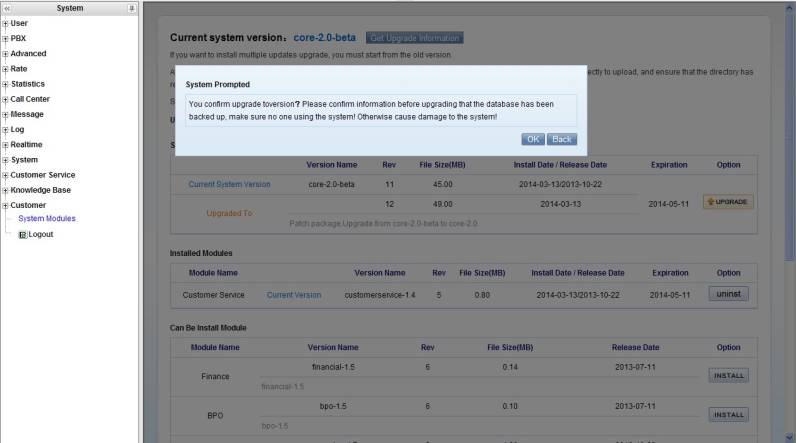Viewport: 796px width, 443px height.
Task: Click the pin icon in the System panel header
Action: pos(132,8)
